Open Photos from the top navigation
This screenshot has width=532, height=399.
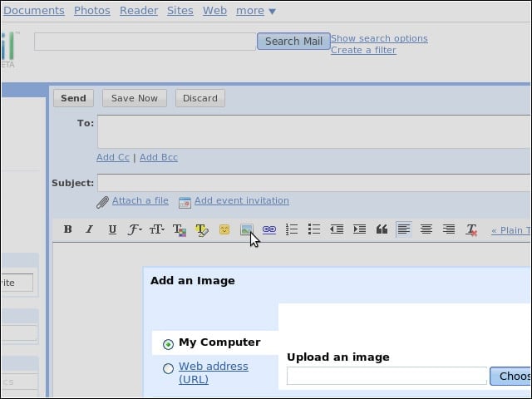(x=92, y=11)
